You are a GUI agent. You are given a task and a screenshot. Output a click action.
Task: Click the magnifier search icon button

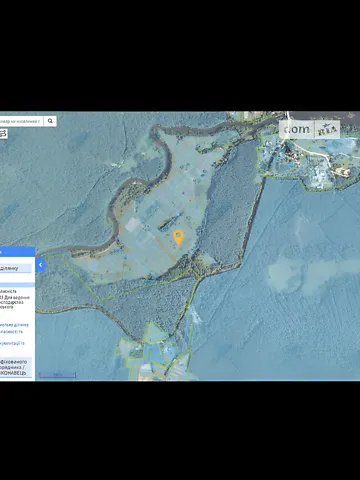(x=50, y=121)
